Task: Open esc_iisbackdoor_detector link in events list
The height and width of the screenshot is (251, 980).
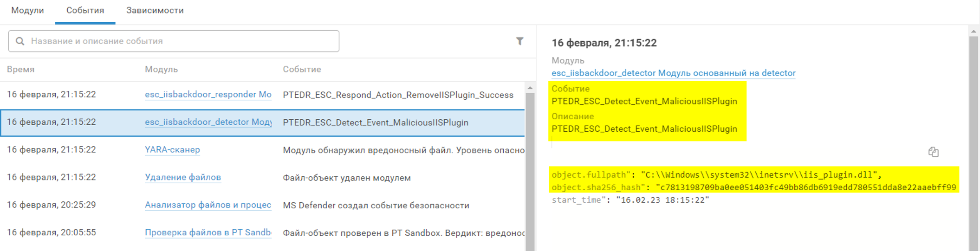Action: 208,122
